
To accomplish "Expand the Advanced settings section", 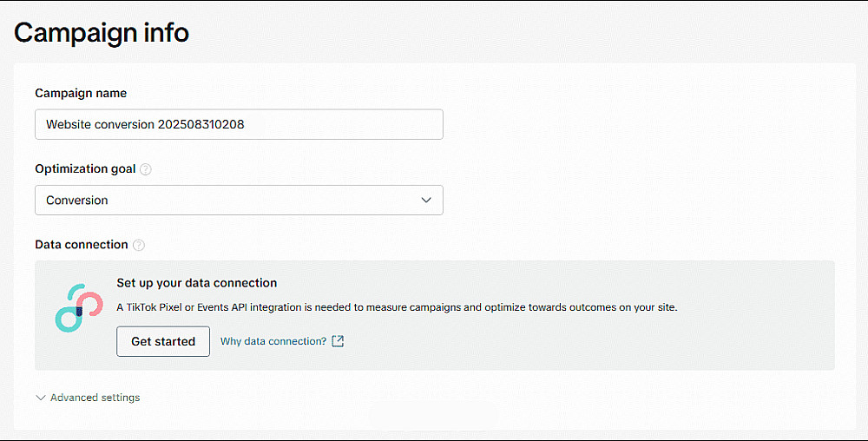I will click(95, 398).
